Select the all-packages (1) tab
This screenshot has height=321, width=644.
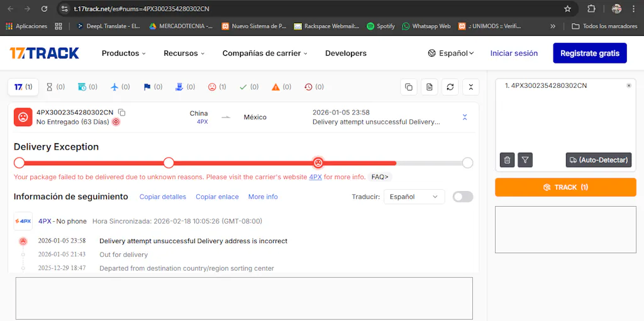coord(23,87)
